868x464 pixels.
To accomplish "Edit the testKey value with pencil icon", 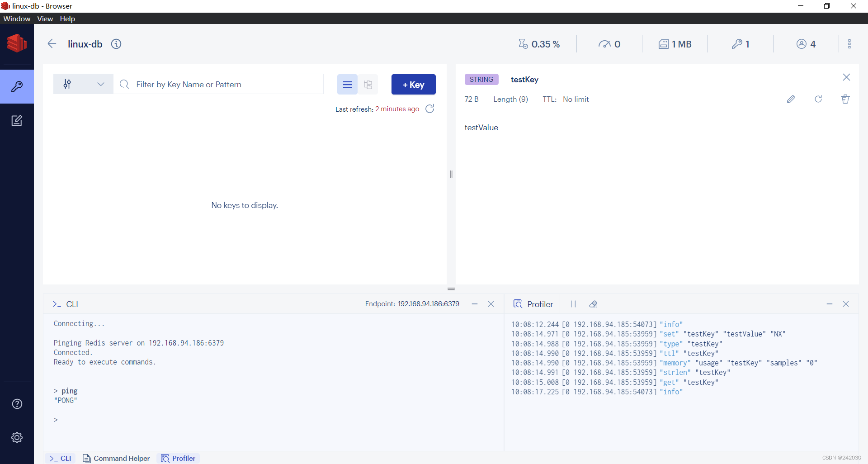I will pos(791,99).
